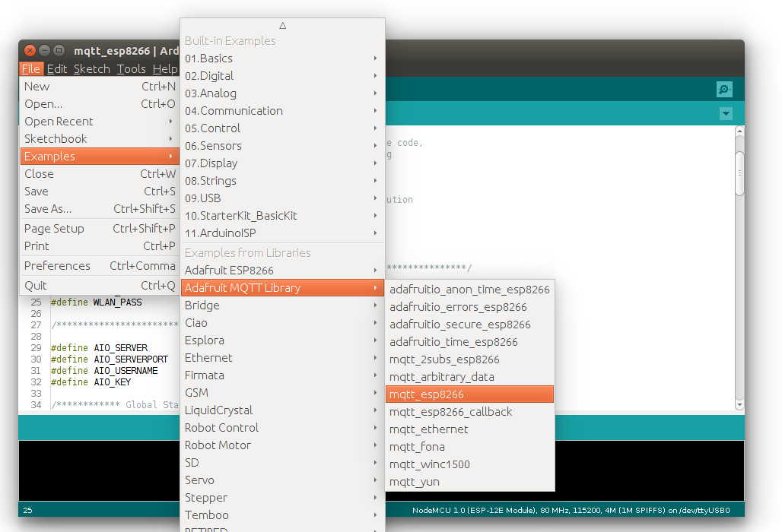Load the mqtt_esp8266_callback example
The width and height of the screenshot is (782, 532).
pyautogui.click(x=470, y=411)
